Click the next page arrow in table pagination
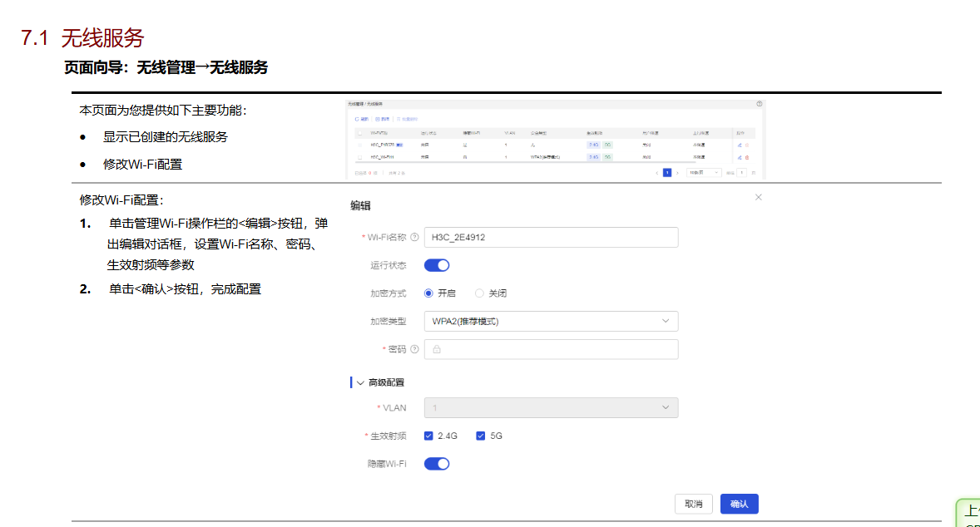 [677, 173]
